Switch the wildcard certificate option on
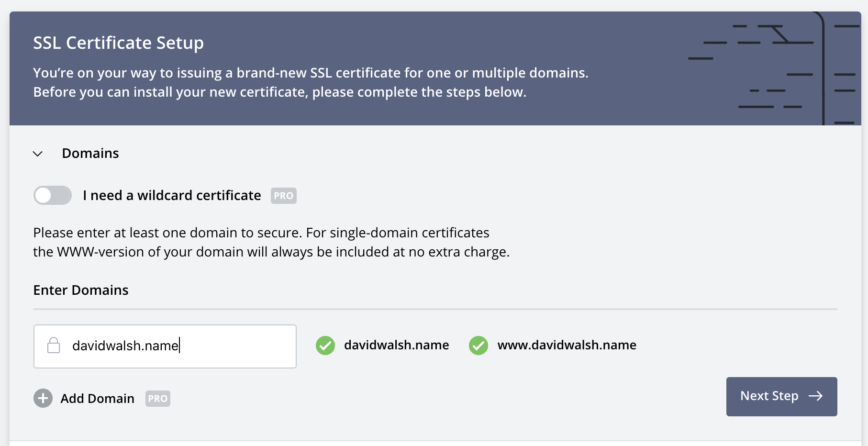 53,195
